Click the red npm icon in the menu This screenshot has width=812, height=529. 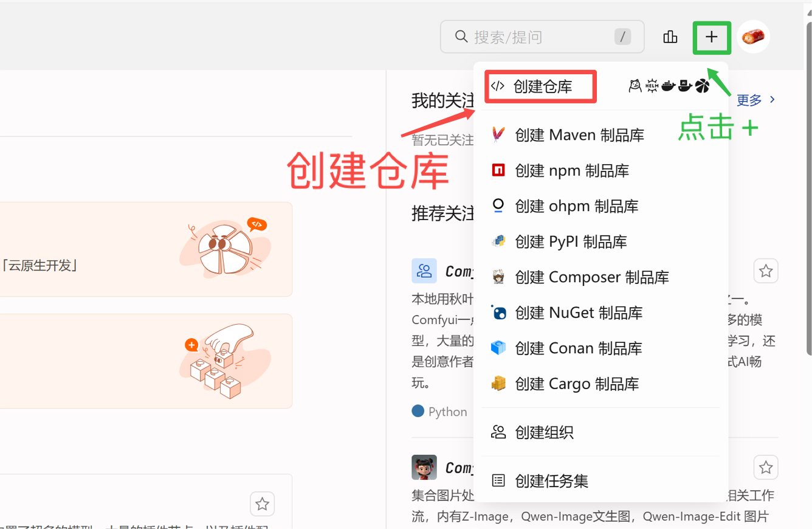click(498, 171)
